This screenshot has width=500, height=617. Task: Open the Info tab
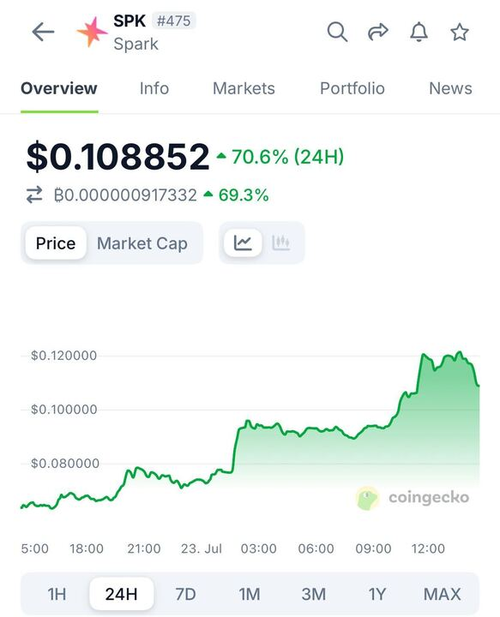point(154,89)
